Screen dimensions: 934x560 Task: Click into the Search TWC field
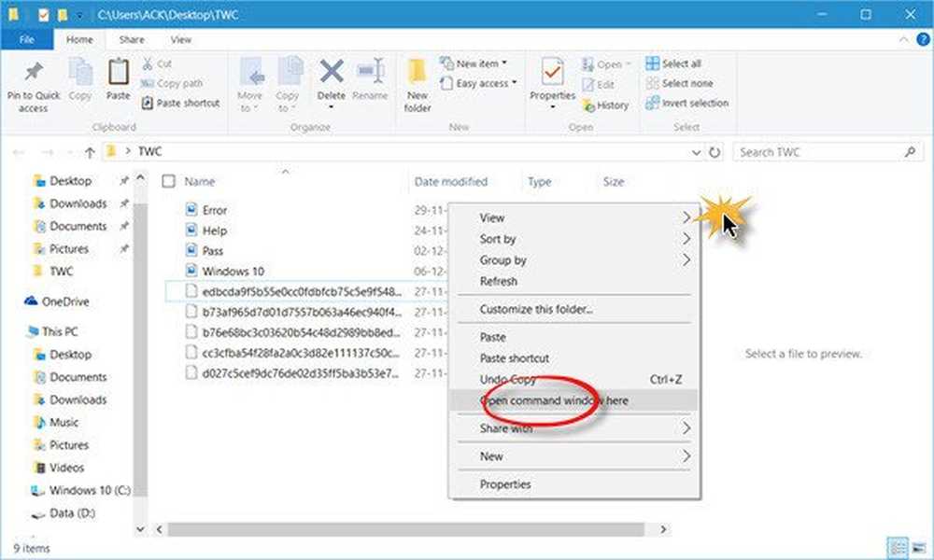point(817,152)
